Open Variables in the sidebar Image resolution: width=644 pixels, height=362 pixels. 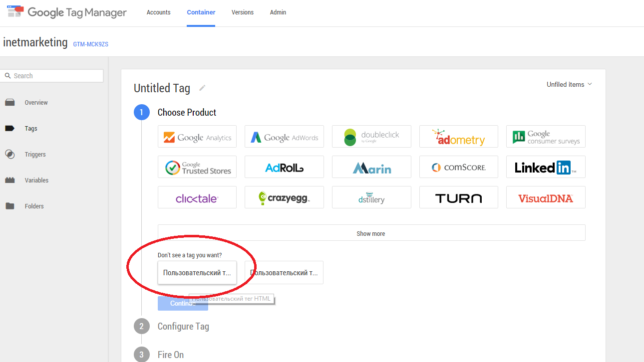click(37, 181)
